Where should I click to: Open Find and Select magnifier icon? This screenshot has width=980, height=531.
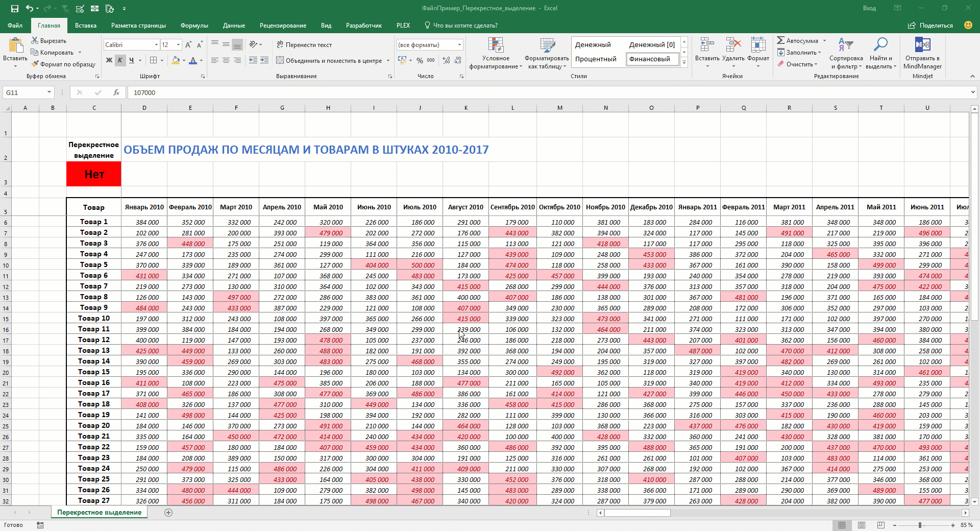[880, 45]
